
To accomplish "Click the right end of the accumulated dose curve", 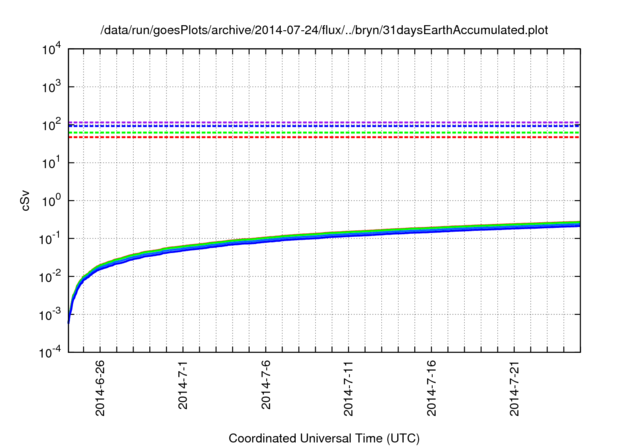I will point(578,224).
